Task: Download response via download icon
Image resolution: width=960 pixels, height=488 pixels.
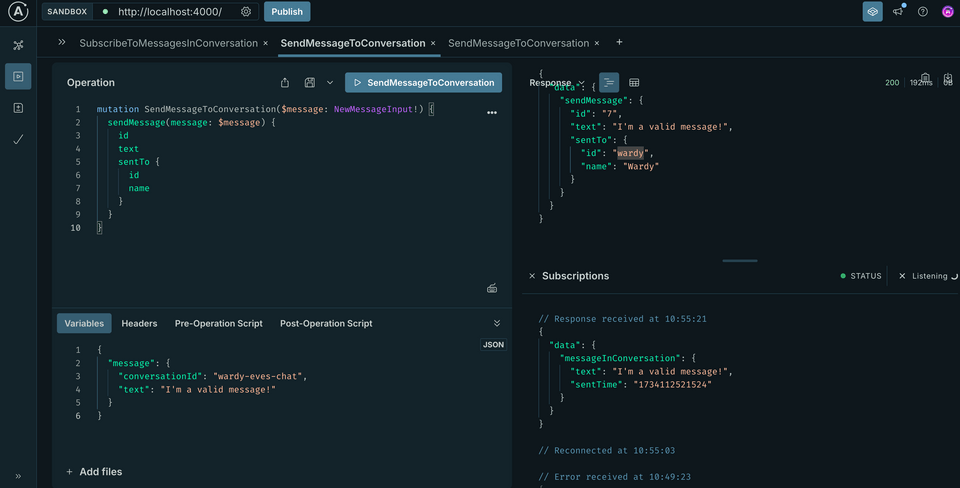Action: coord(948,78)
